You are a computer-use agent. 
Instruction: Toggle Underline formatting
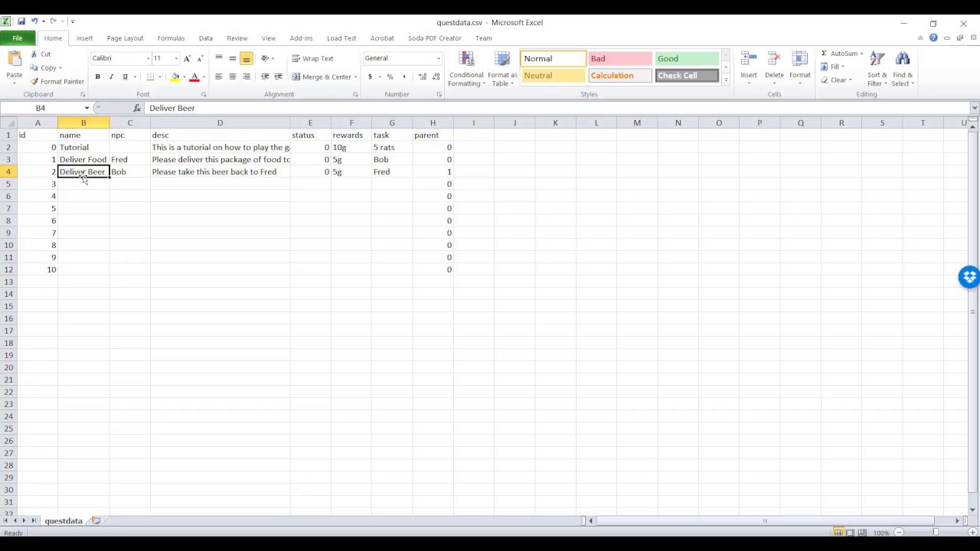(125, 77)
